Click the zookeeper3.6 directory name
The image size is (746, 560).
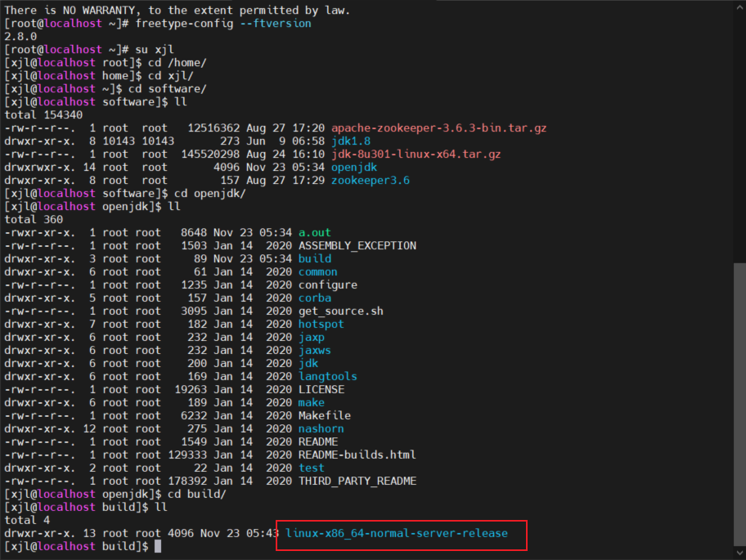371,180
